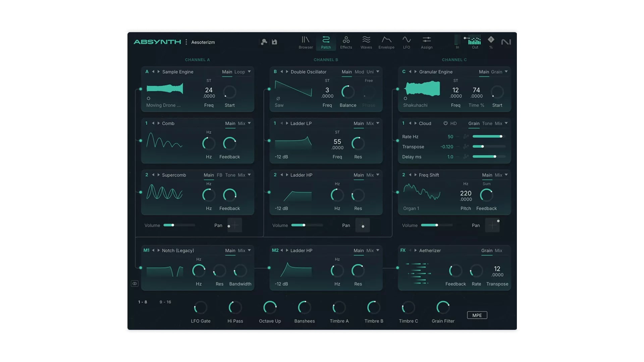
Task: Select the Loop tab in Sample Engine
Action: (x=239, y=72)
